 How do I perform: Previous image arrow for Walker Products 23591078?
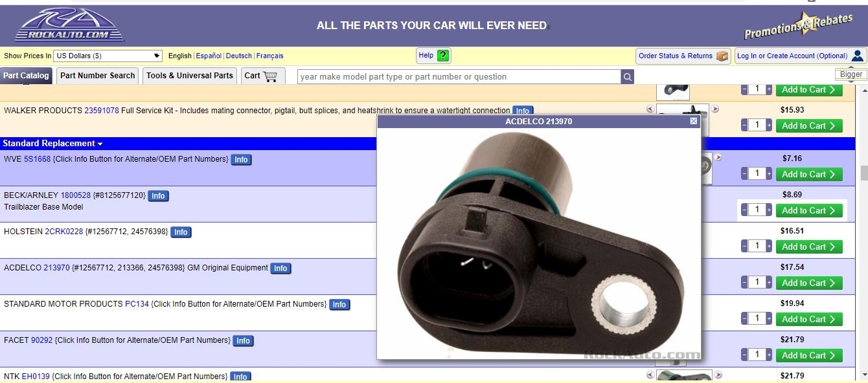tap(650, 109)
